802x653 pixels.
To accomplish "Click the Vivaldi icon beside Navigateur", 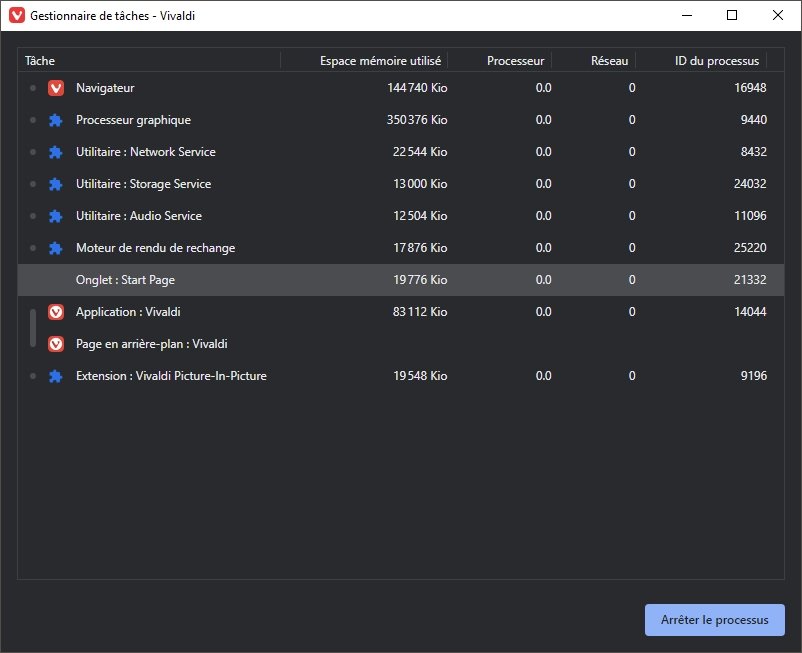I will pos(56,88).
